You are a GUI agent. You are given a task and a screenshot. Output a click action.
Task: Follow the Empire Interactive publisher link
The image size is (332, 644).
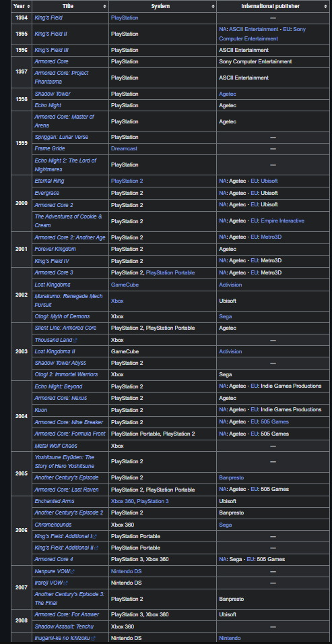(x=283, y=221)
